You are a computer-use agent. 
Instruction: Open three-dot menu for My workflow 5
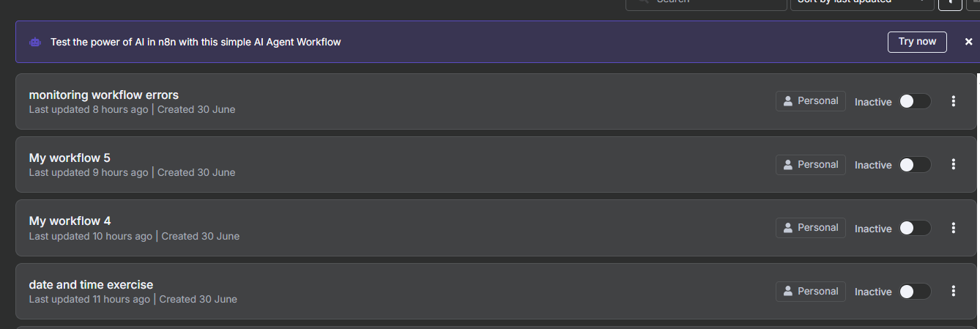[x=953, y=165]
